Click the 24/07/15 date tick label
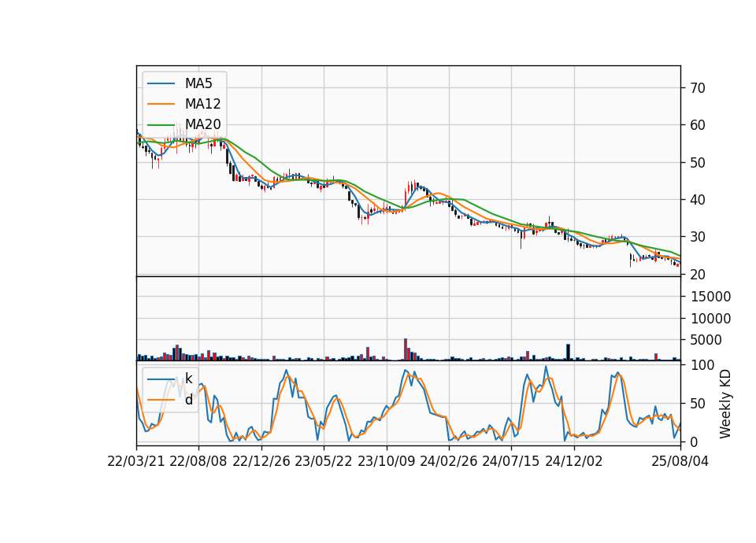The image size is (756, 543). point(511,461)
